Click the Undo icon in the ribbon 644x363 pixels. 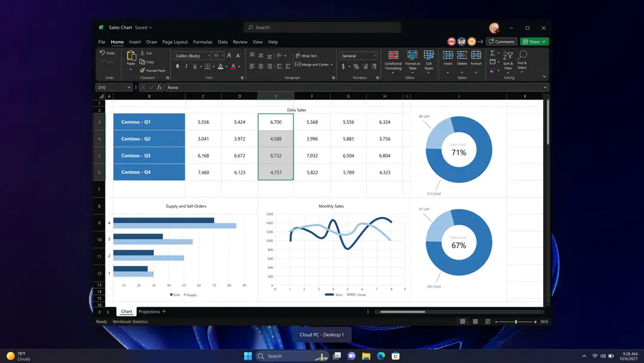(x=103, y=53)
